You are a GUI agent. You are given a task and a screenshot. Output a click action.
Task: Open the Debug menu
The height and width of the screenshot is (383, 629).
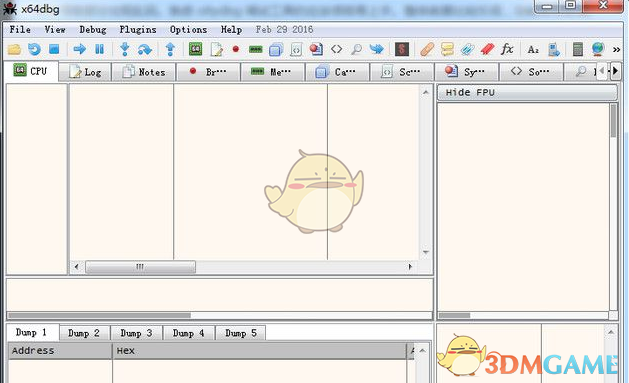93,30
